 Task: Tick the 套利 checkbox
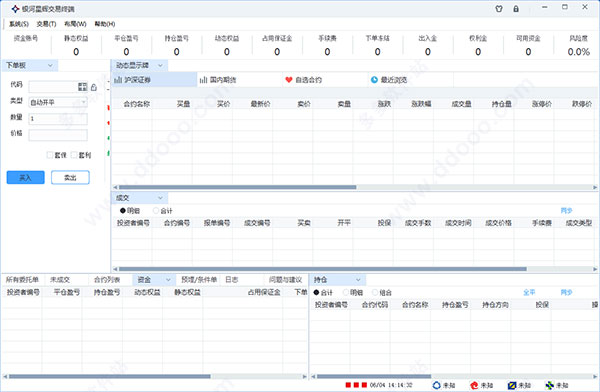tap(74, 155)
